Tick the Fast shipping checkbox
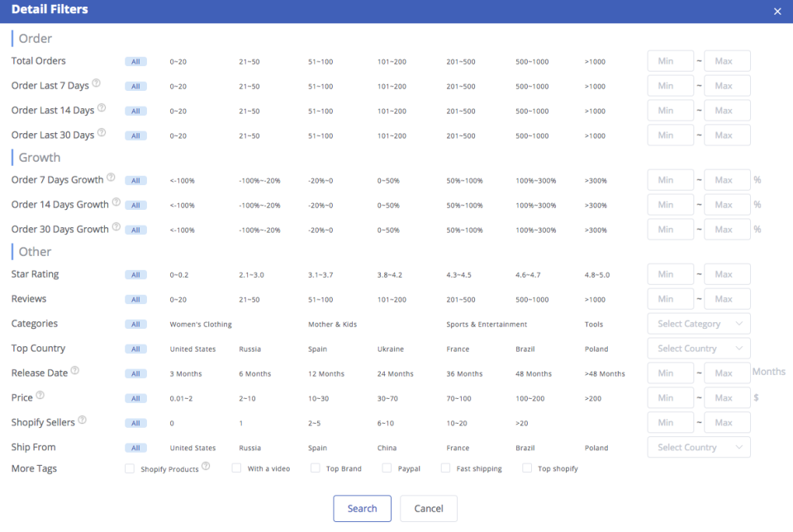 click(x=445, y=468)
